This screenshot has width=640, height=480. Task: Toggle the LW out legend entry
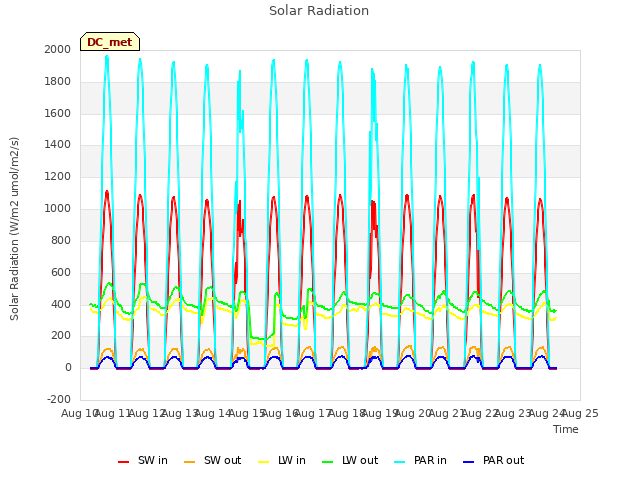350,460
